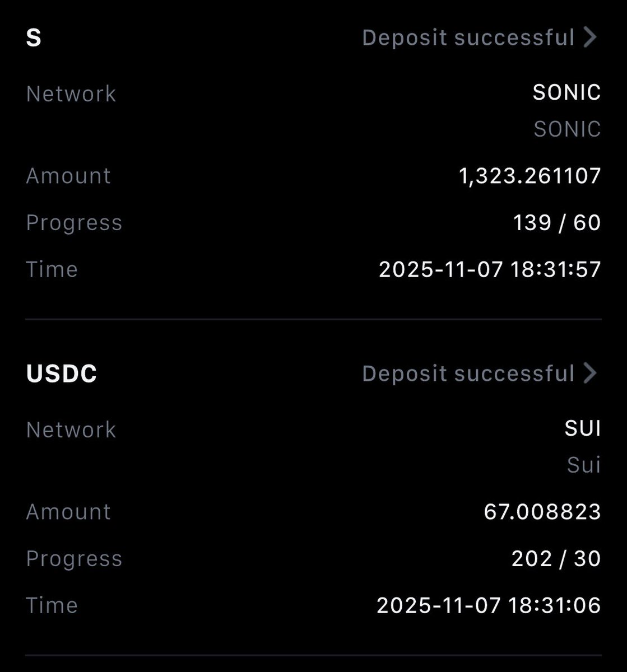Screen dimensions: 627x672
Task: Select the S token title
Action: coord(34,39)
